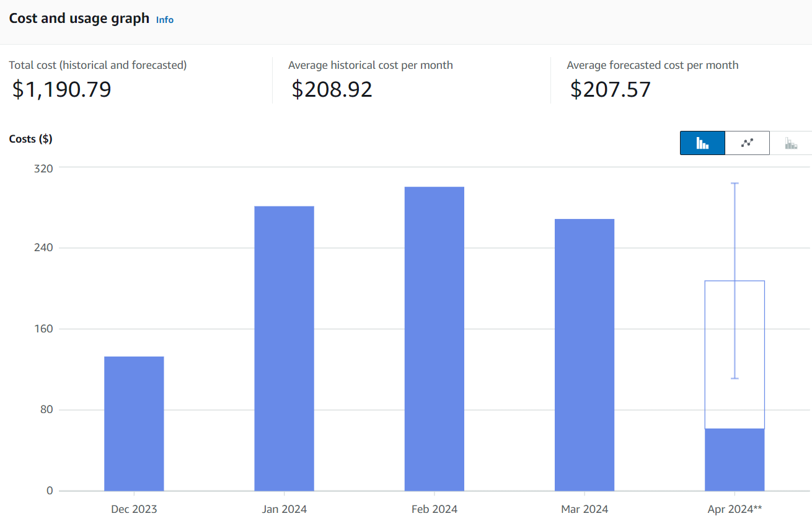The width and height of the screenshot is (812, 516).
Task: Click the Feb 2024 axis label
Action: (434, 509)
